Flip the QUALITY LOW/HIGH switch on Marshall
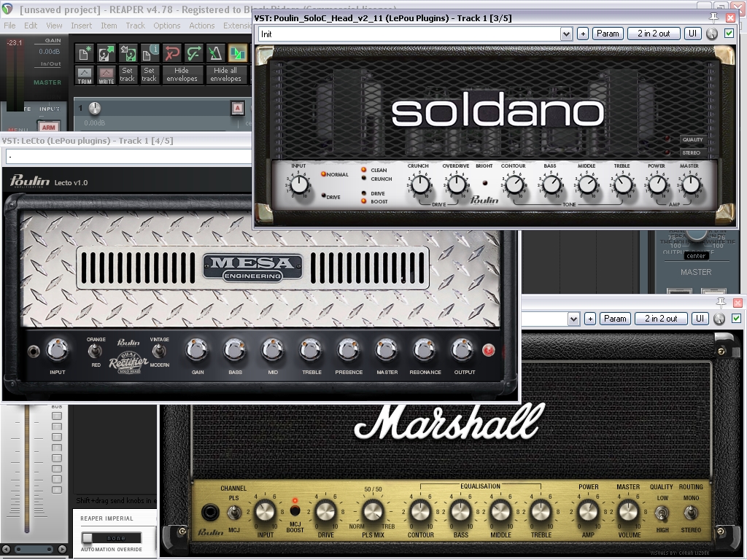Viewport: 747px width, 560px height. 662,513
